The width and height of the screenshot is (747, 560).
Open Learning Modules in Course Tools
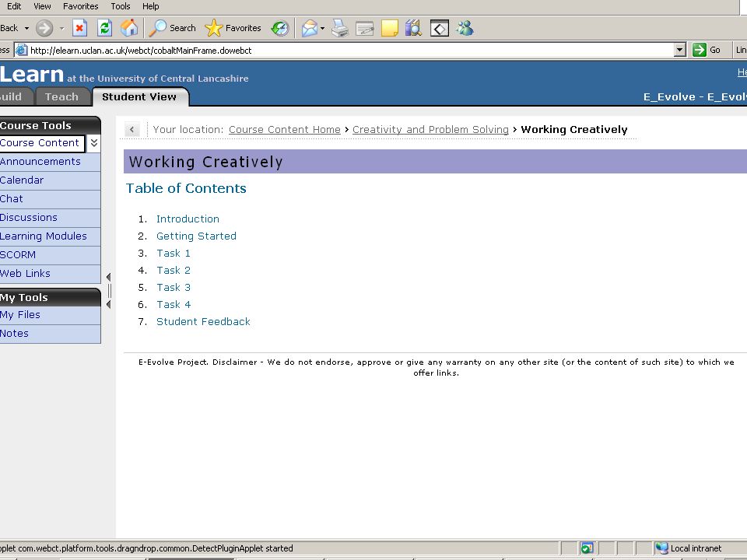coord(50,236)
